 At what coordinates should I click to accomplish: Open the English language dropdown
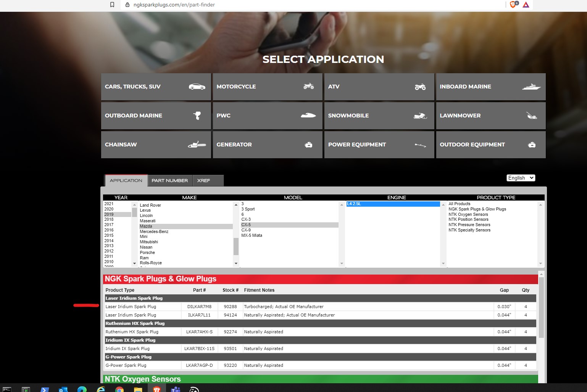pos(521,178)
